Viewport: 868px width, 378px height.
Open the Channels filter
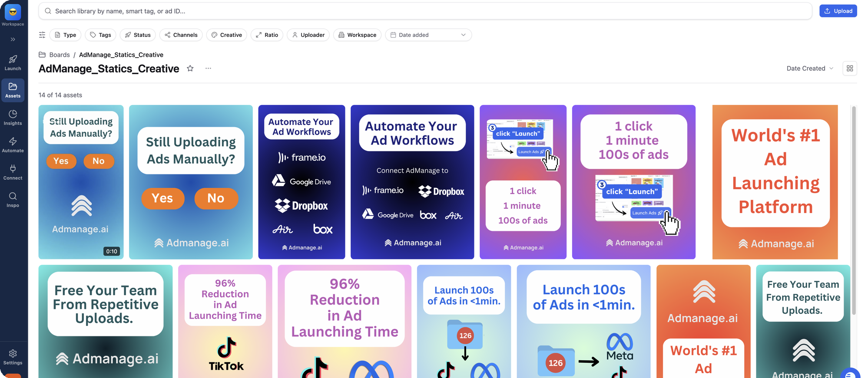click(181, 35)
